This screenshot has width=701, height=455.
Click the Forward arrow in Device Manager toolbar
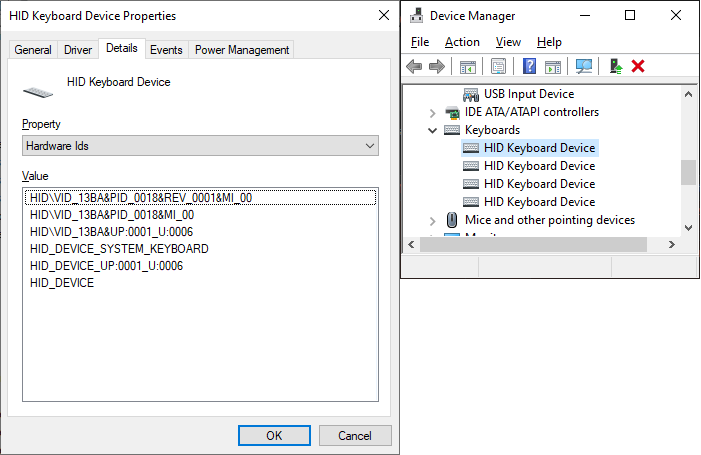436,66
